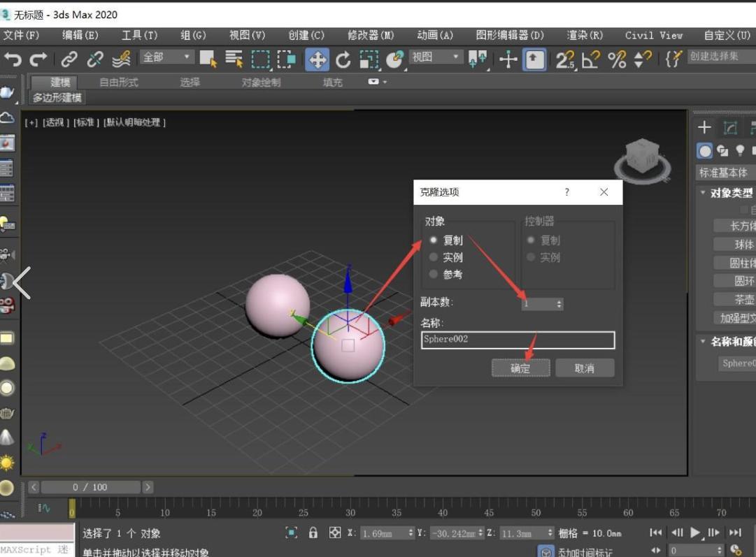Toggle the Percent Snap icon

click(x=617, y=60)
